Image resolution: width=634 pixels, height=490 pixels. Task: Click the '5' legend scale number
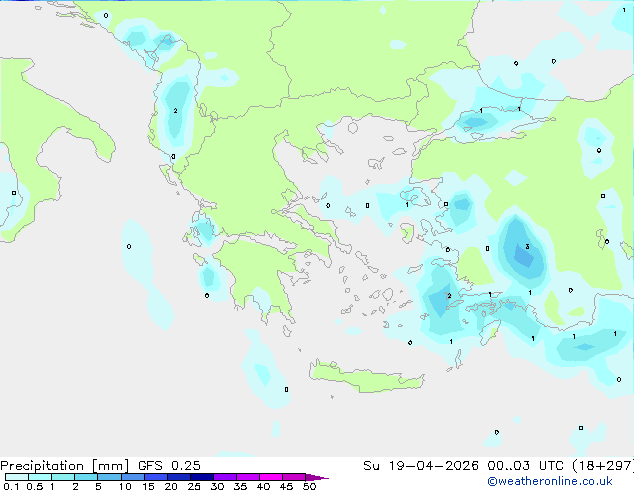[98, 486]
